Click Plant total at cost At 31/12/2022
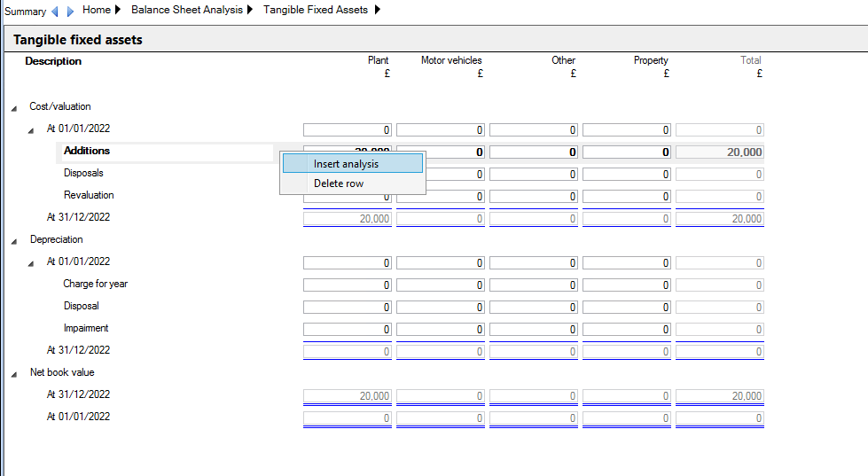Screen dimensions: 868x476 [x=348, y=219]
